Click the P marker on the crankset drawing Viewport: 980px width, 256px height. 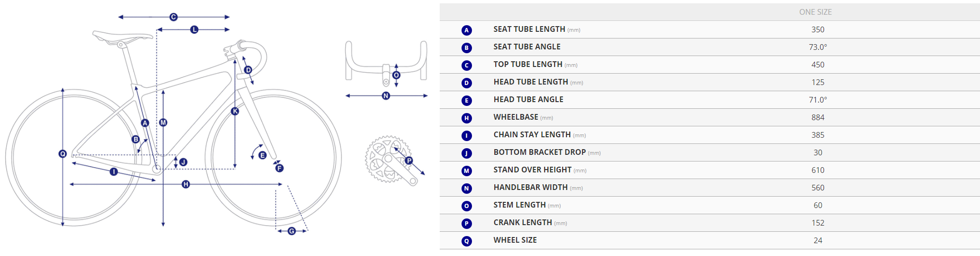(x=409, y=161)
